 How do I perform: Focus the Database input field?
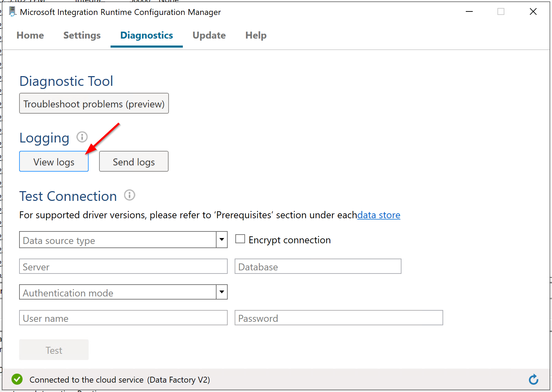pyautogui.click(x=318, y=267)
